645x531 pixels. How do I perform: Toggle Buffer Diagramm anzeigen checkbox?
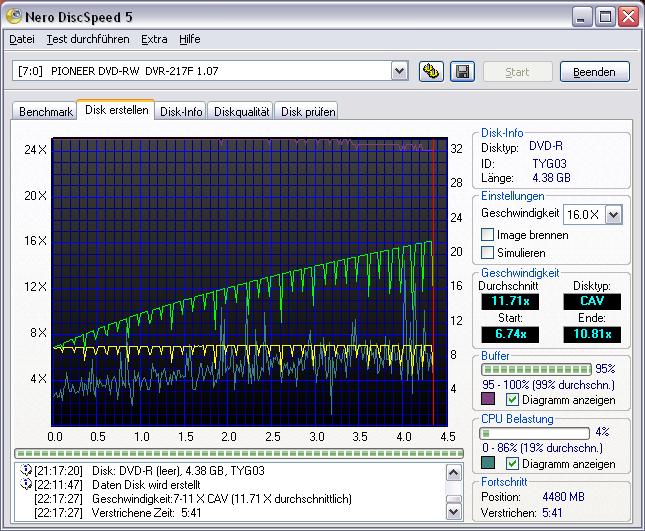pos(512,399)
